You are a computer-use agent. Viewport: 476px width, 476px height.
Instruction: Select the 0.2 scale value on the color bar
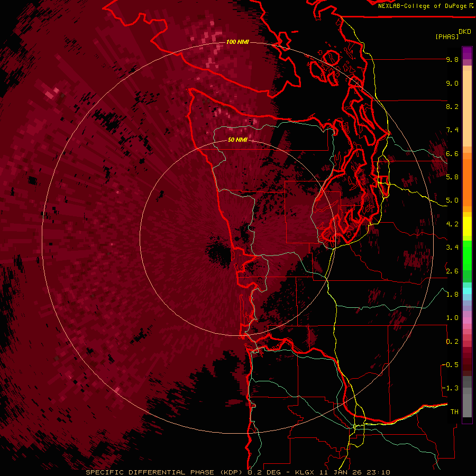(452, 342)
